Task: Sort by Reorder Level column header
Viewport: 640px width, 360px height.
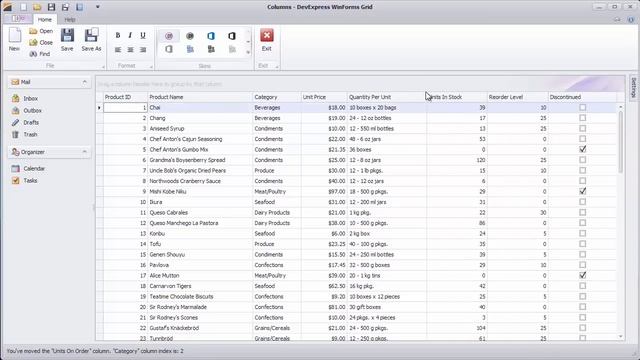Action: coord(518,97)
